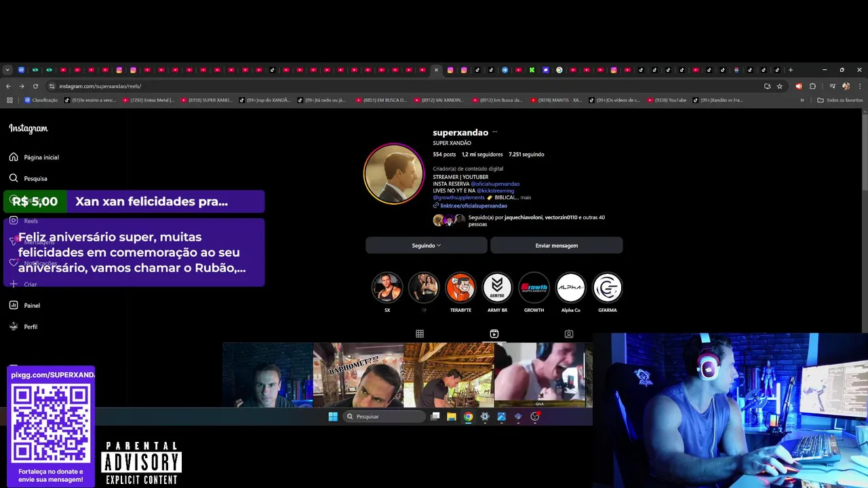Open the @kickstreaming mention link
This screenshot has height=488, width=868.
495,190
